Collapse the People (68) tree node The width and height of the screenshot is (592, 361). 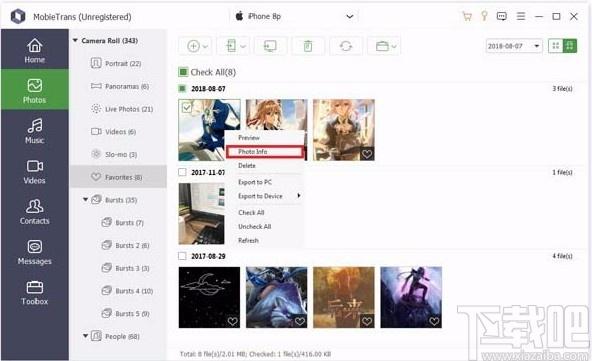85,336
